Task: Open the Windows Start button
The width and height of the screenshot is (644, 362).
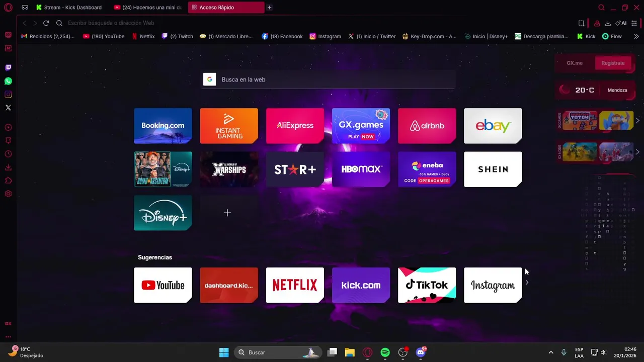Action: 224,352
